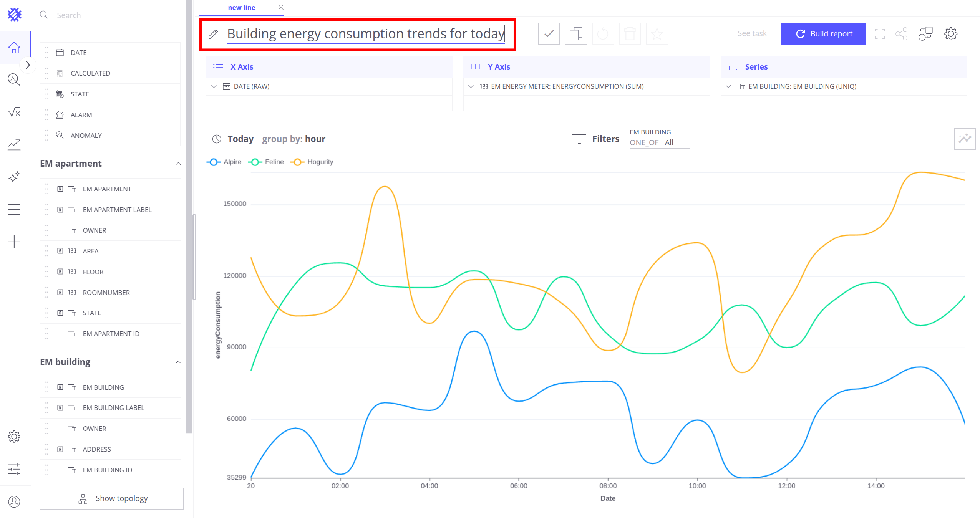Image resolution: width=980 pixels, height=518 pixels.
Task: Click the chart type icon at right
Action: [964, 139]
